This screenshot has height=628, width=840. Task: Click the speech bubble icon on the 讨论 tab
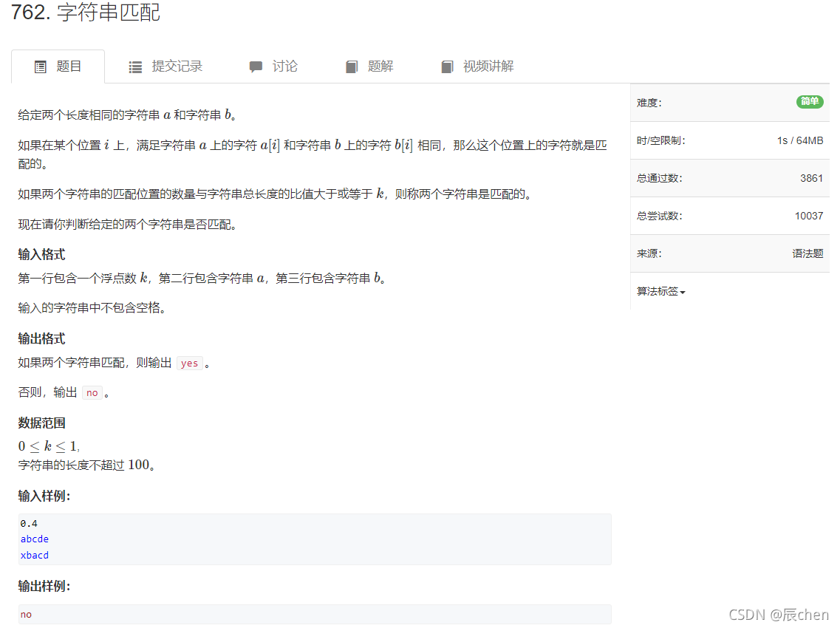pyautogui.click(x=256, y=66)
